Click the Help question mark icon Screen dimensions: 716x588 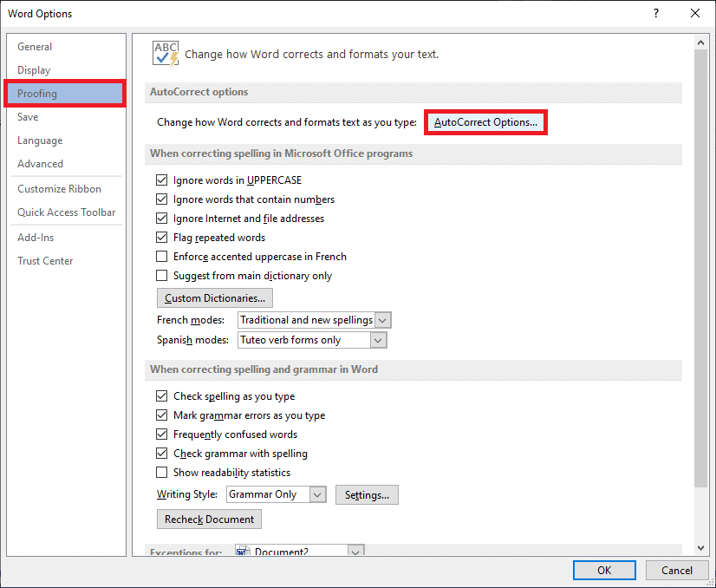(655, 13)
